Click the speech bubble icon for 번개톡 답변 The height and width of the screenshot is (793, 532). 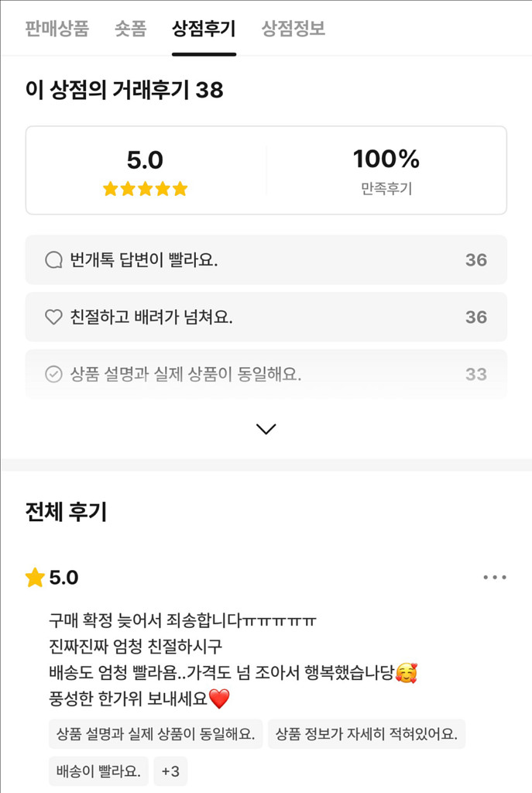pos(53,260)
